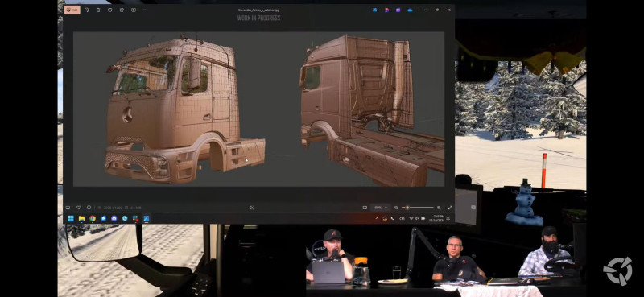Toggle the filmstrip view icon
The height and width of the screenshot is (297, 644).
(x=68, y=208)
